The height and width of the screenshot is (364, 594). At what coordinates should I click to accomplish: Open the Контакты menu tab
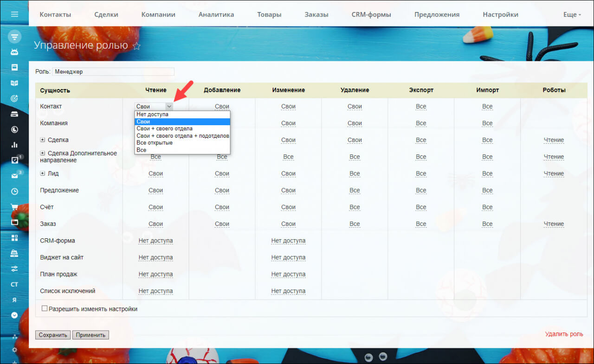pyautogui.click(x=55, y=14)
